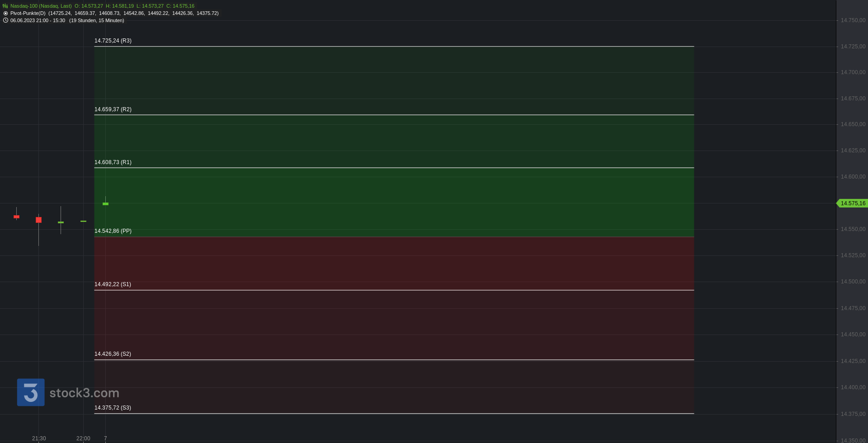Click the 21:30 time axis marker

tap(39, 438)
